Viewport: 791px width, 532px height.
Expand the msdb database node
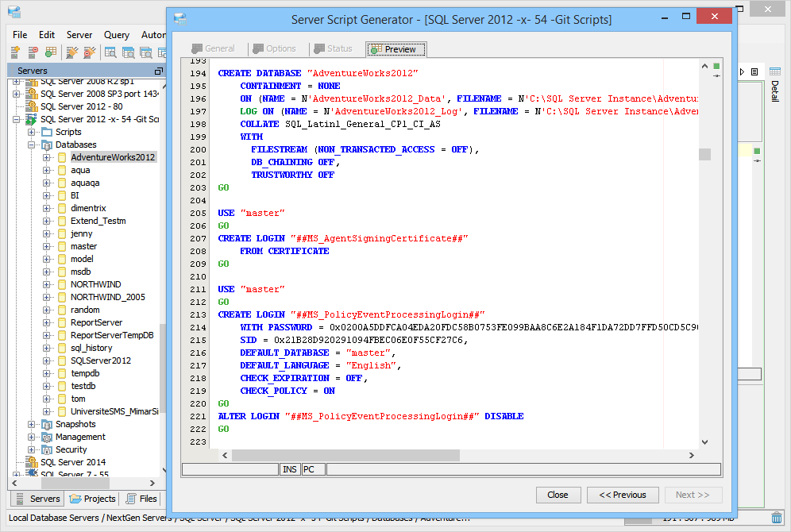pyautogui.click(x=46, y=272)
